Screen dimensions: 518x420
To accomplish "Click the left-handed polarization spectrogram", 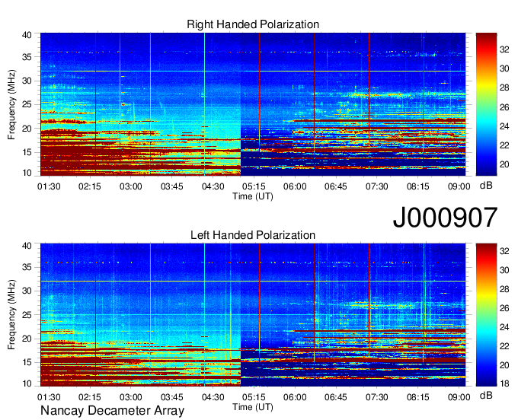I will (x=253, y=315).
